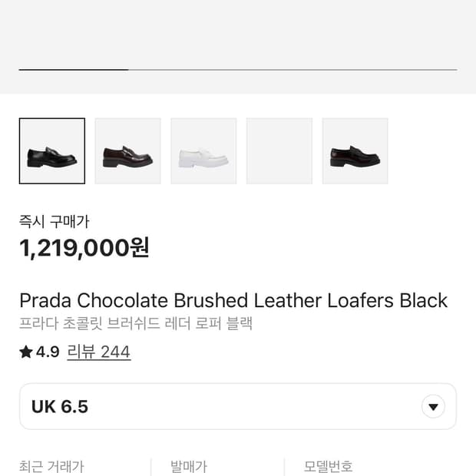Open the 리뷰 244 reviews link
Viewport: 476px width, 476px height.
[x=99, y=352]
